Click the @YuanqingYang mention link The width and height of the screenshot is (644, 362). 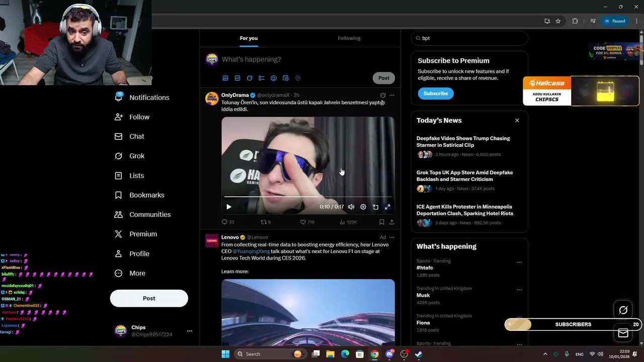[x=251, y=251]
